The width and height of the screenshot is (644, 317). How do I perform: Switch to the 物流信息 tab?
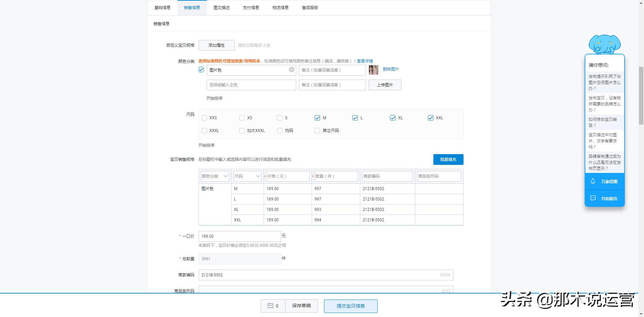tap(280, 7)
